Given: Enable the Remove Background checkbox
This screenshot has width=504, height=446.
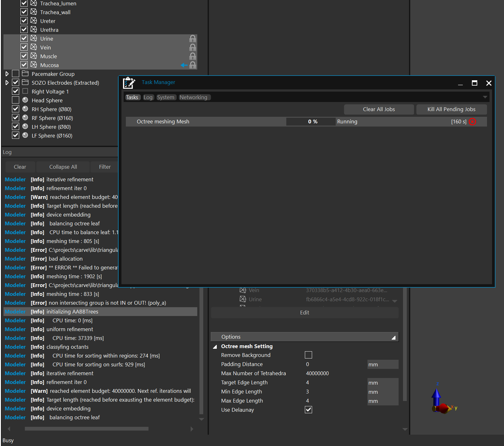Looking at the screenshot, I should tap(308, 355).
